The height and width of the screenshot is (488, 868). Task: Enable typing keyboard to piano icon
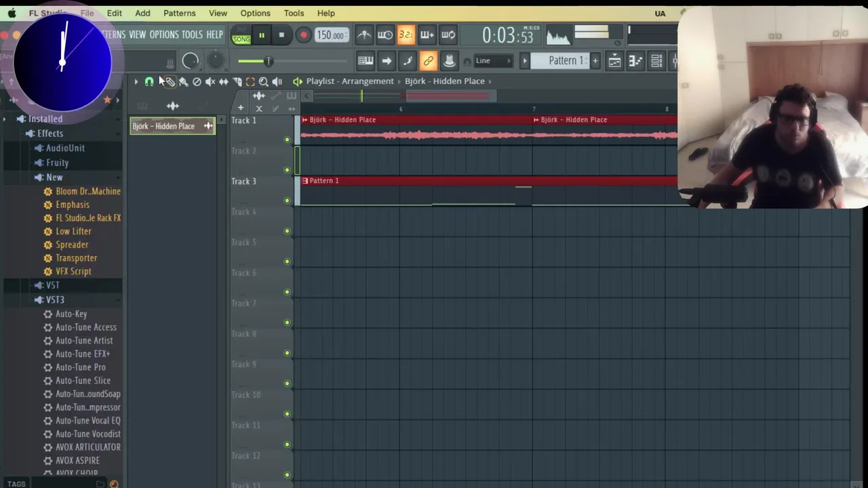[x=366, y=61]
